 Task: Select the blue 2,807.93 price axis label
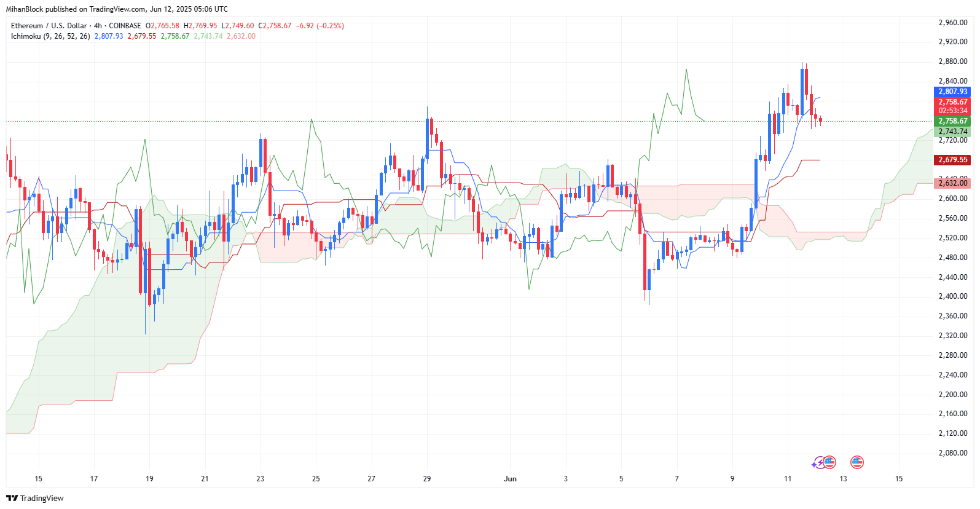coord(952,92)
